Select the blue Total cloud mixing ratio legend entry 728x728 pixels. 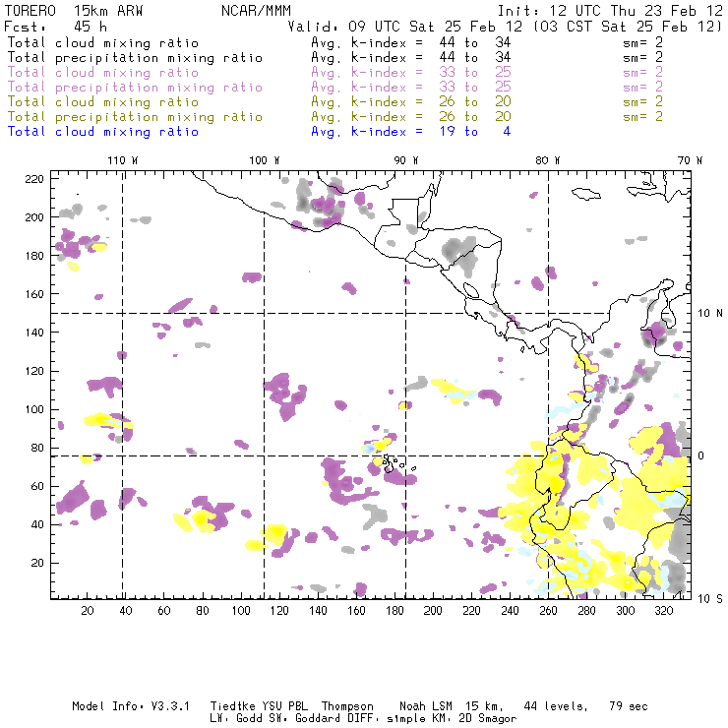(103, 132)
